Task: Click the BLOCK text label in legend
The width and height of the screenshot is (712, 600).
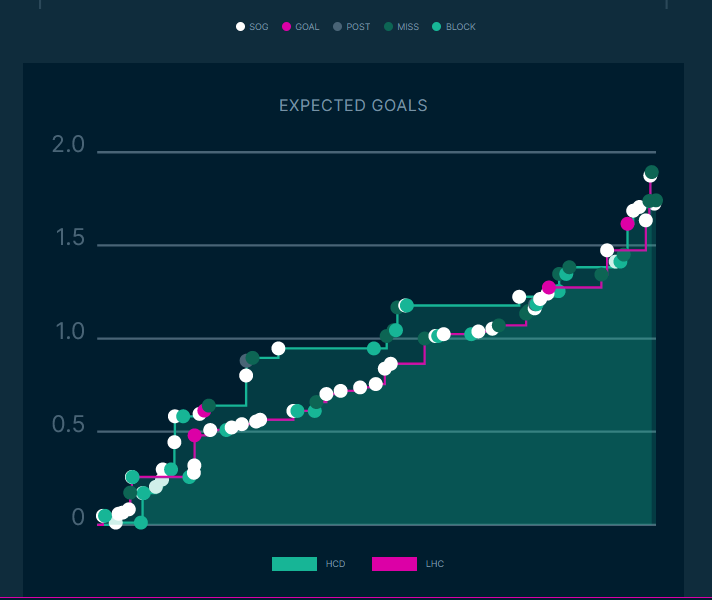Action: 461,27
